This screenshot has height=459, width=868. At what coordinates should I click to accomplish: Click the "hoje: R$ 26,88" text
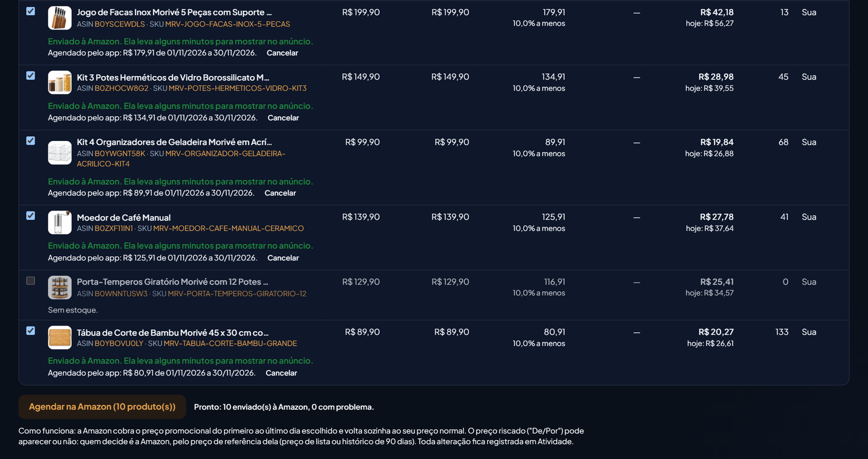pos(710,154)
